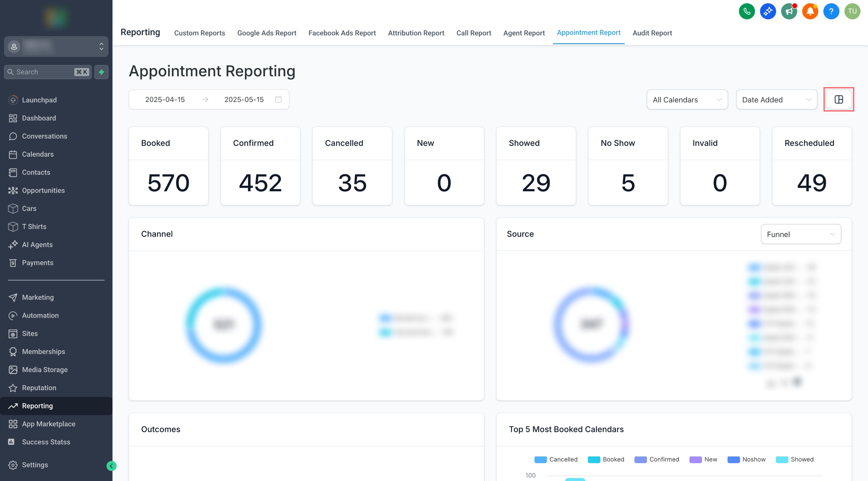Screen dimensions: 868x481
Task: Open the Date Added dropdown
Action: 776,99
